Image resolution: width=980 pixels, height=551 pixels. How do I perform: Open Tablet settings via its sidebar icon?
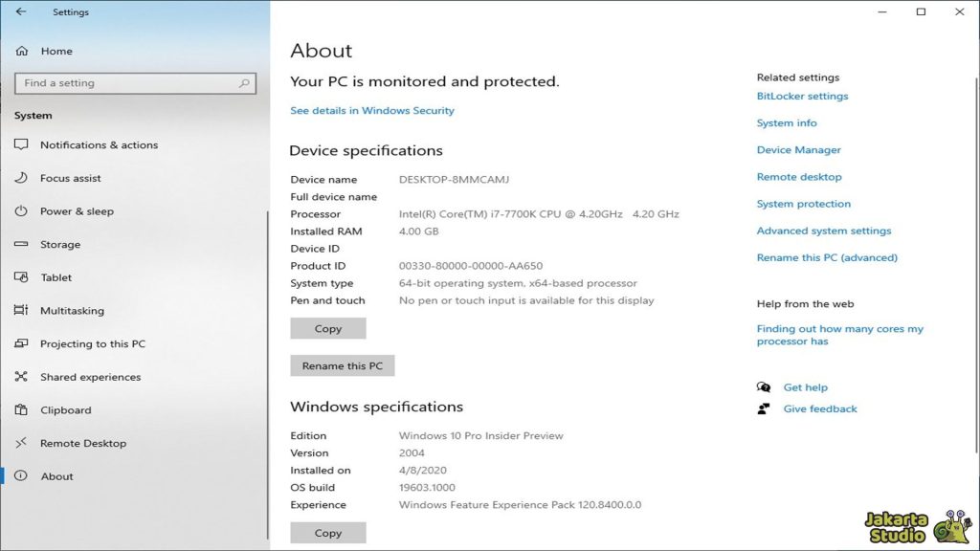point(21,277)
